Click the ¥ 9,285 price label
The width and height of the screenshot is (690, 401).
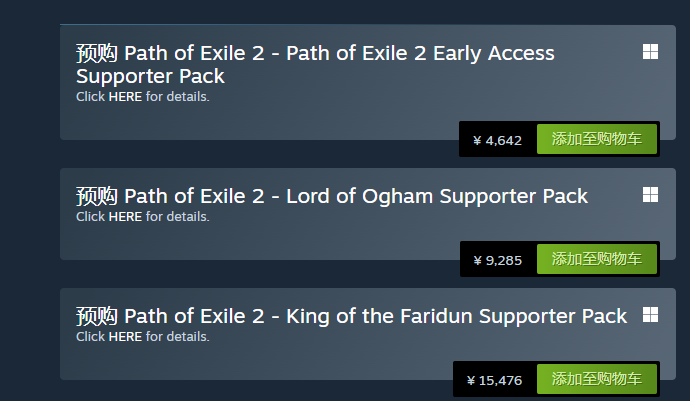[498, 260]
